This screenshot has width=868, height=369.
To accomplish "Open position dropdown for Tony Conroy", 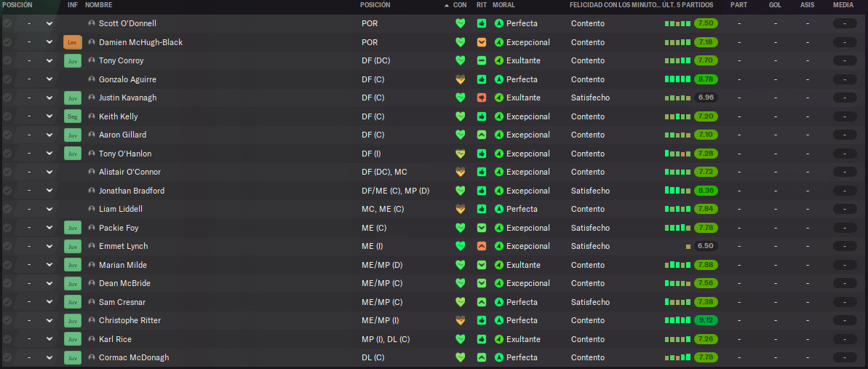I will (49, 60).
